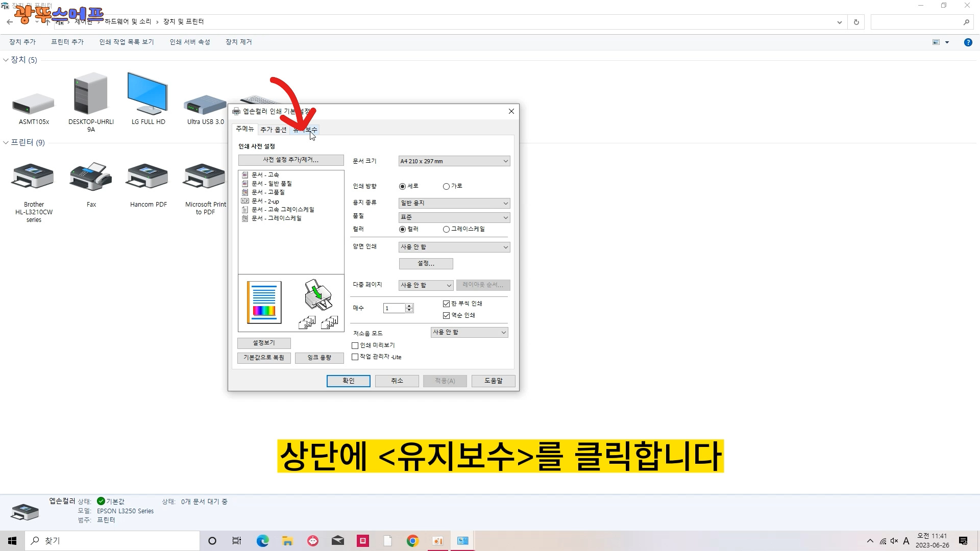Click the ASMT105x drive icon

34,104
